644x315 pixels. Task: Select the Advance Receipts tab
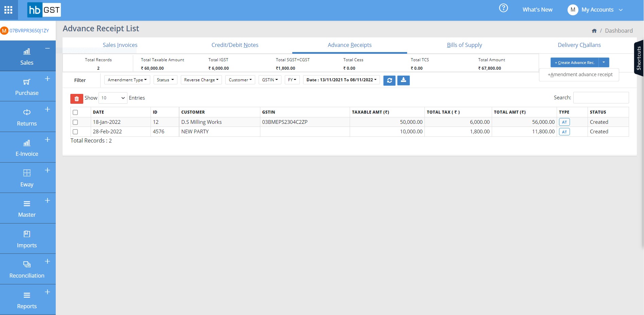(350, 45)
